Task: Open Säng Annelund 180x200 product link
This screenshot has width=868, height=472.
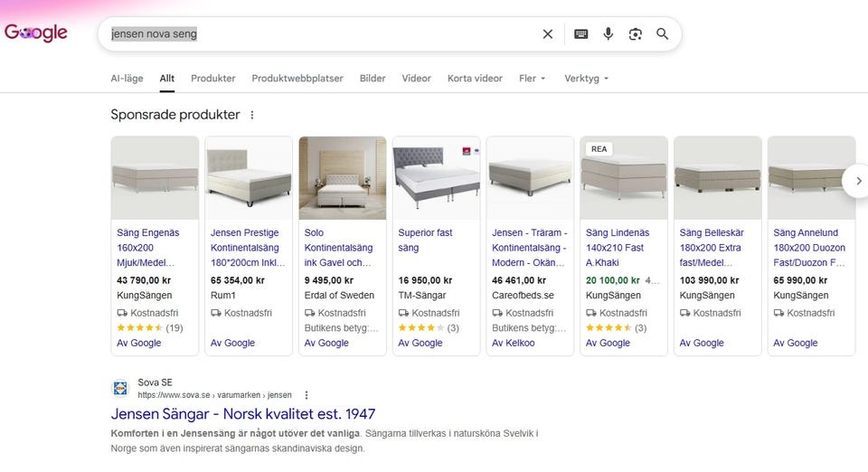Action: 809,248
